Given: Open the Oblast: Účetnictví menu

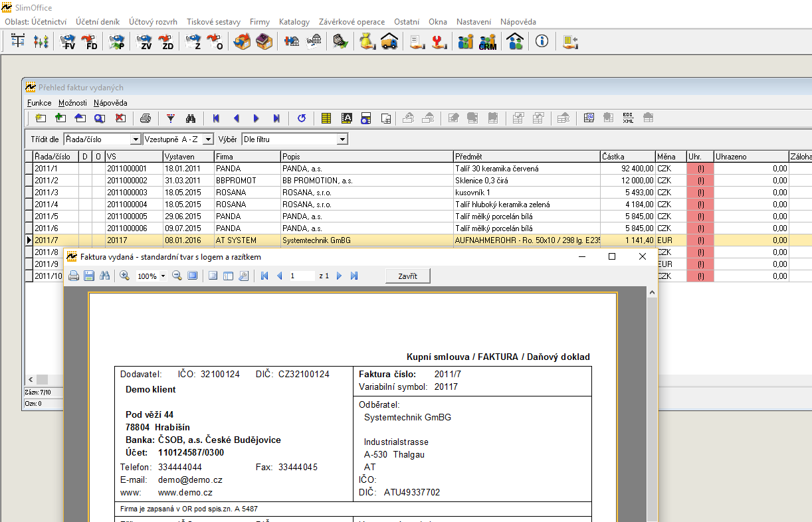Looking at the screenshot, I should tap(36, 22).
